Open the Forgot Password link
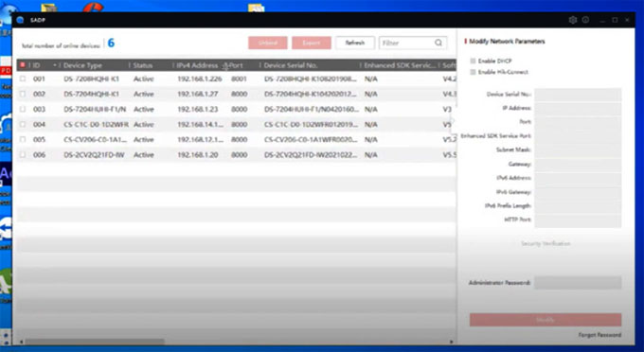 point(599,335)
